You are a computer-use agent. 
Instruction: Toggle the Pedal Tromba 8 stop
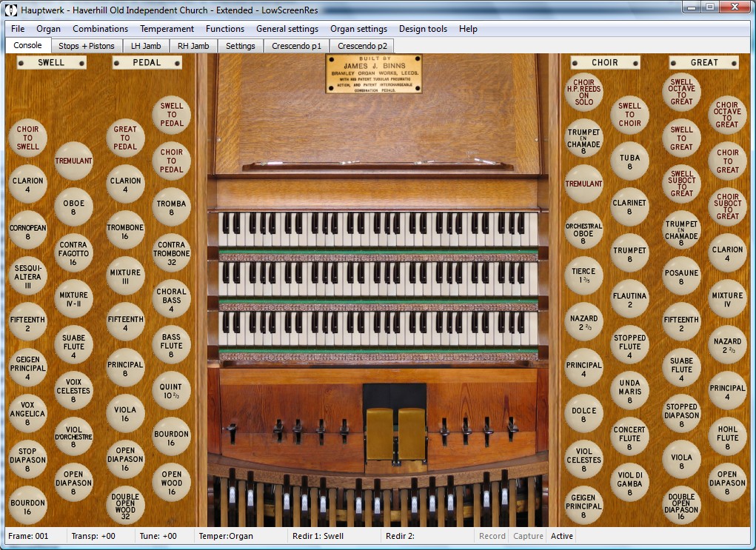(x=172, y=207)
